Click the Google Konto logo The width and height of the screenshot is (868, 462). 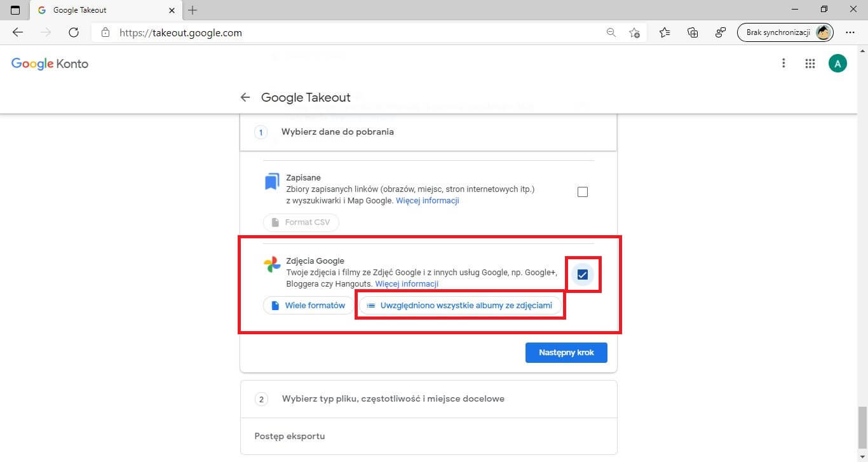coord(50,64)
